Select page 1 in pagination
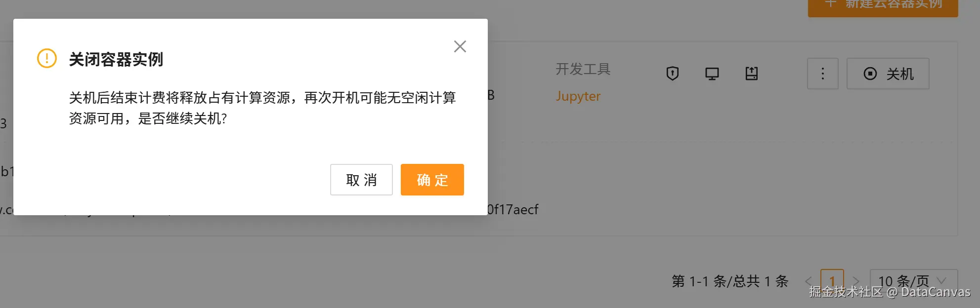This screenshot has width=980, height=308. click(832, 281)
